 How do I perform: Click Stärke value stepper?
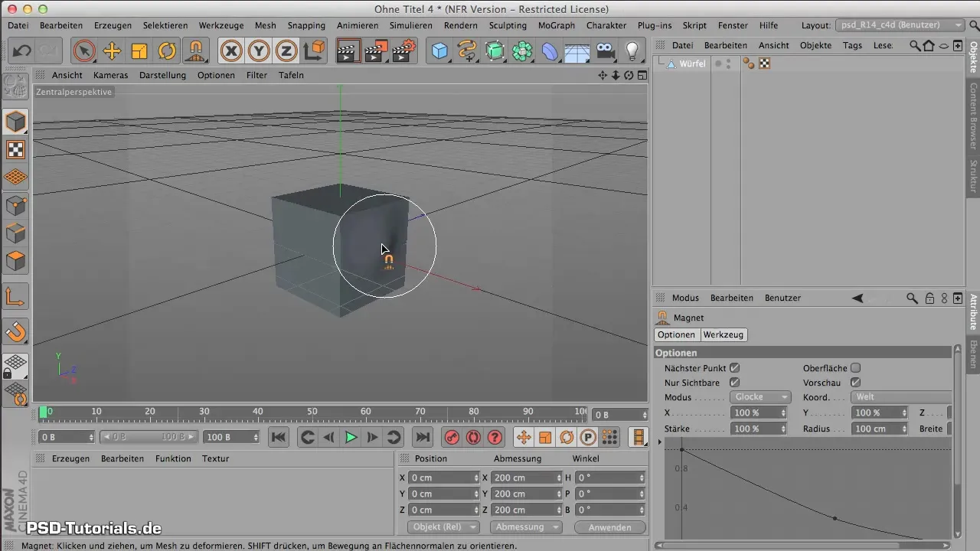(x=783, y=429)
